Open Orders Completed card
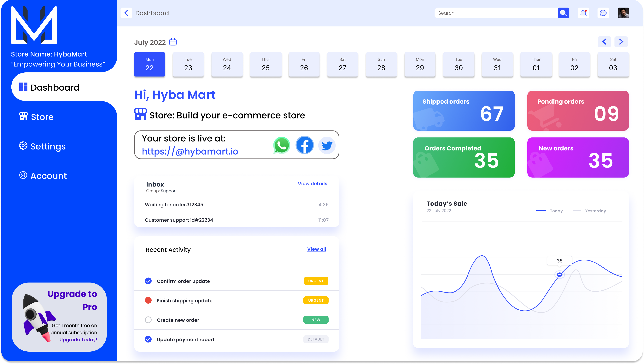644x364 pixels. tap(464, 157)
